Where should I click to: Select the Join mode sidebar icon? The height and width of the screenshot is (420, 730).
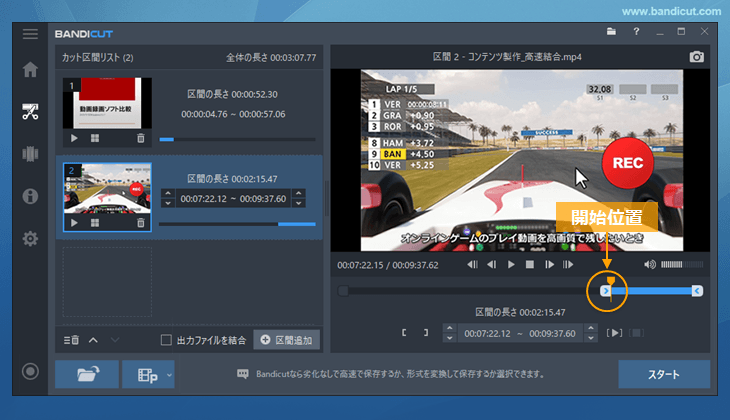point(30,154)
